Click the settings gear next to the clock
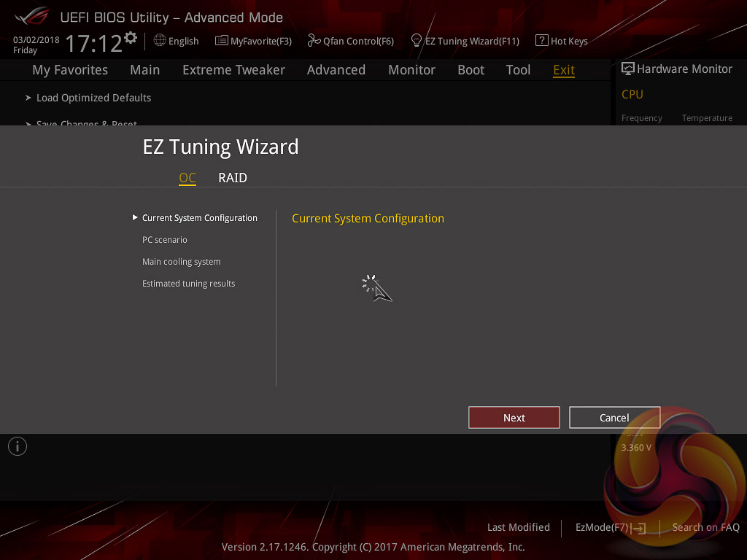The image size is (747, 560). click(131, 38)
